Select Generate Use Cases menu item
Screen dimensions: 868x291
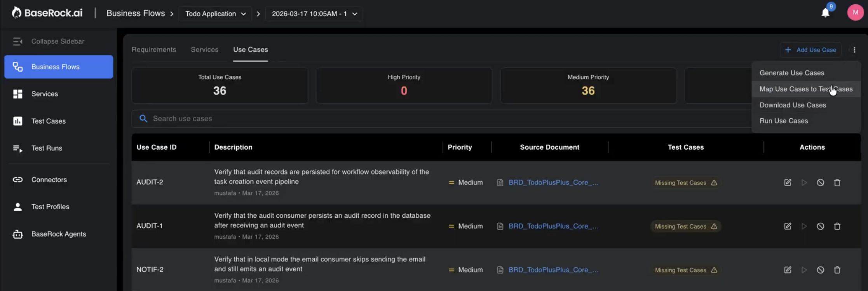(x=791, y=73)
